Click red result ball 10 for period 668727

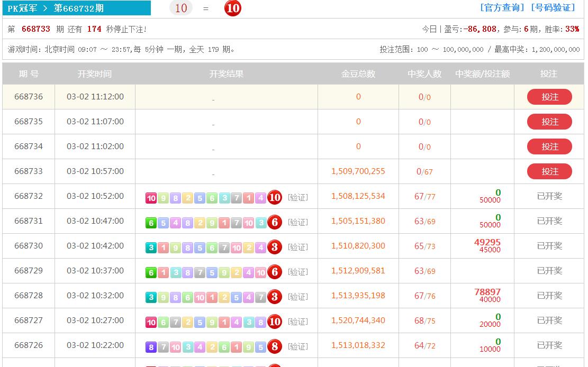(x=274, y=322)
